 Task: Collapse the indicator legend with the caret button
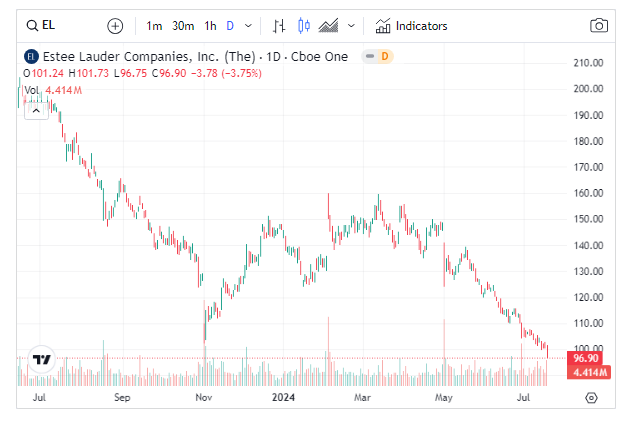[x=36, y=111]
